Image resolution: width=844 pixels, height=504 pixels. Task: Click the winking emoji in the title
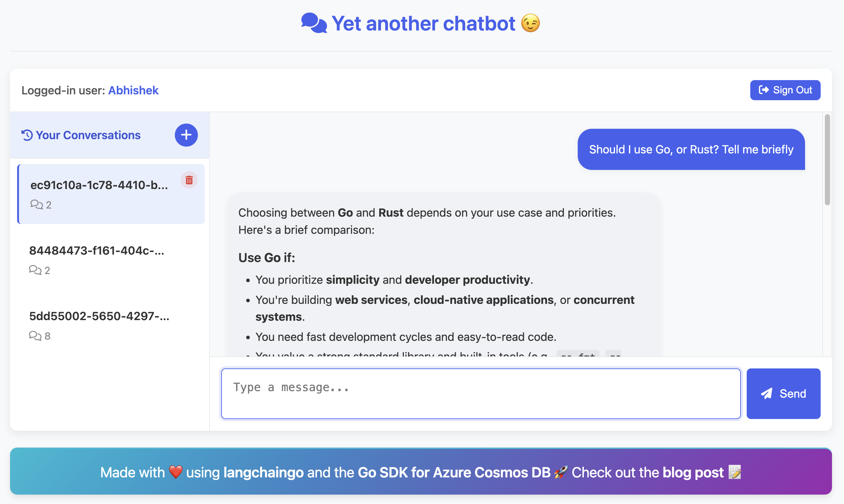click(530, 23)
